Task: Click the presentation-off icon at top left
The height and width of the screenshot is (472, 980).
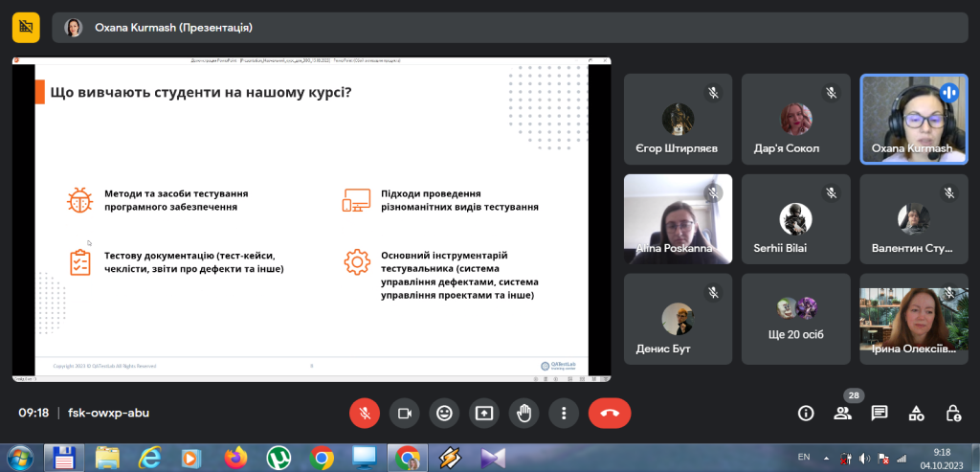Action: click(x=26, y=28)
